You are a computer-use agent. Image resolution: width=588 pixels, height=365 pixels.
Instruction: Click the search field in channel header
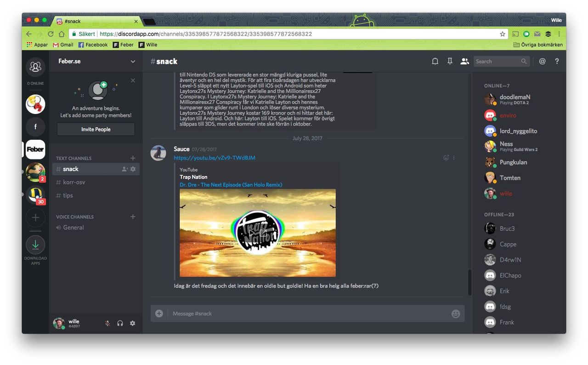[x=502, y=61]
